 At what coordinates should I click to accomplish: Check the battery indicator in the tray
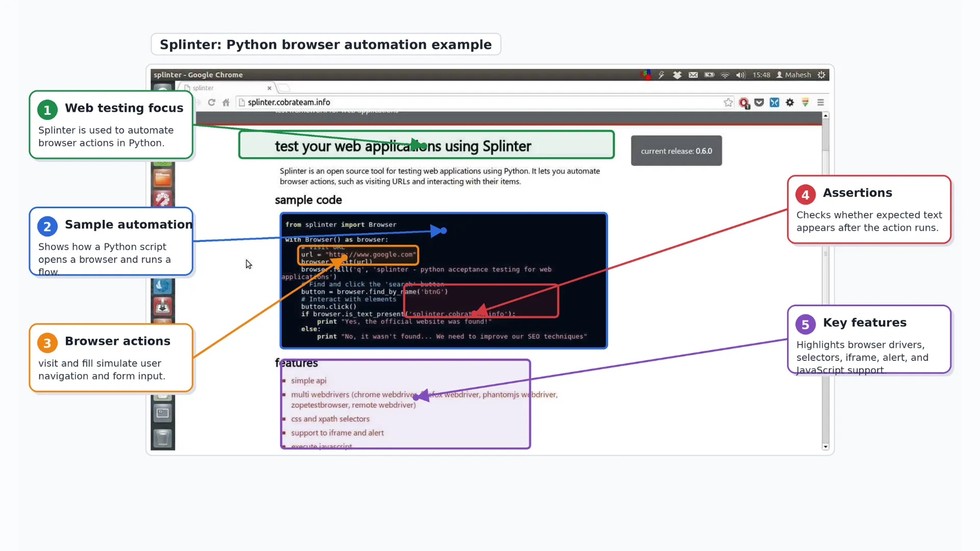(709, 75)
